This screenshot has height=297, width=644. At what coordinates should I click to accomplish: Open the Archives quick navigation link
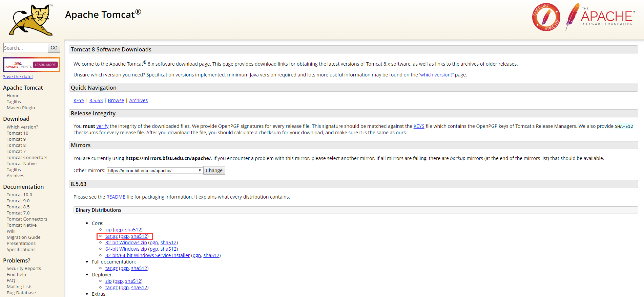[138, 100]
